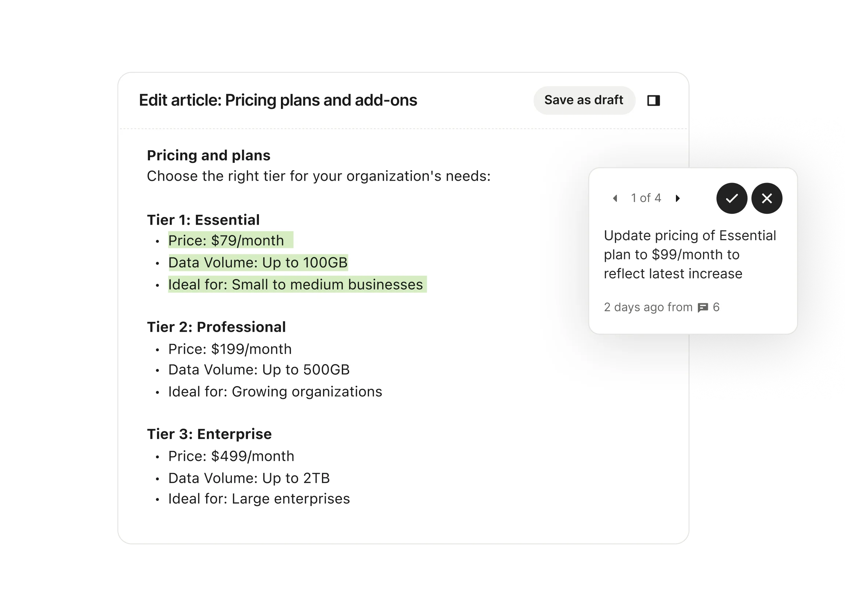Open the conversation source chat icon
845x616 pixels.
point(702,307)
